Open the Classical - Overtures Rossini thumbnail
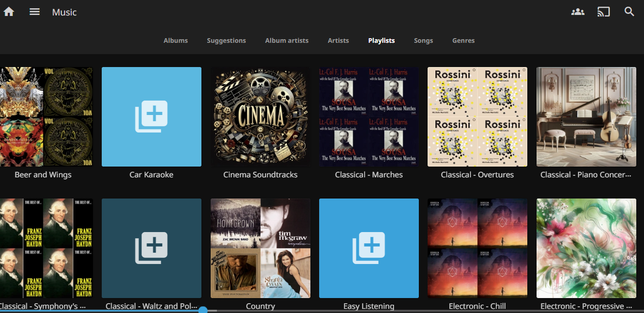 477,117
